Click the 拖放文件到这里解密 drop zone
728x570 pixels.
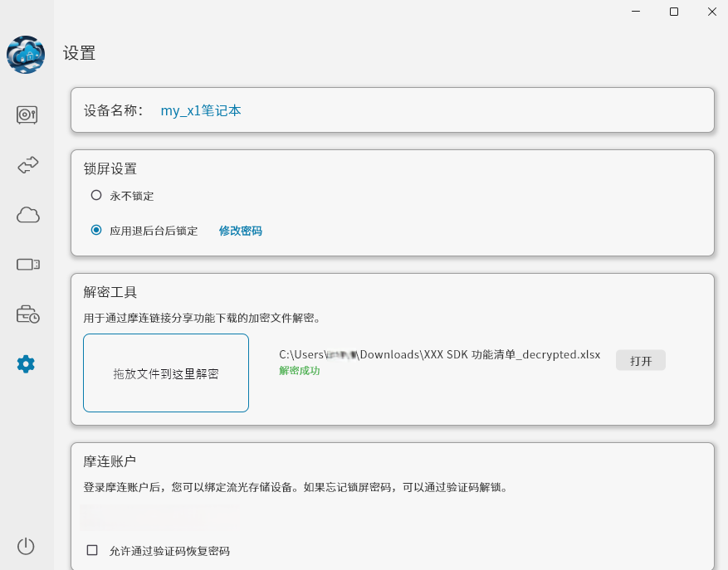click(x=165, y=373)
